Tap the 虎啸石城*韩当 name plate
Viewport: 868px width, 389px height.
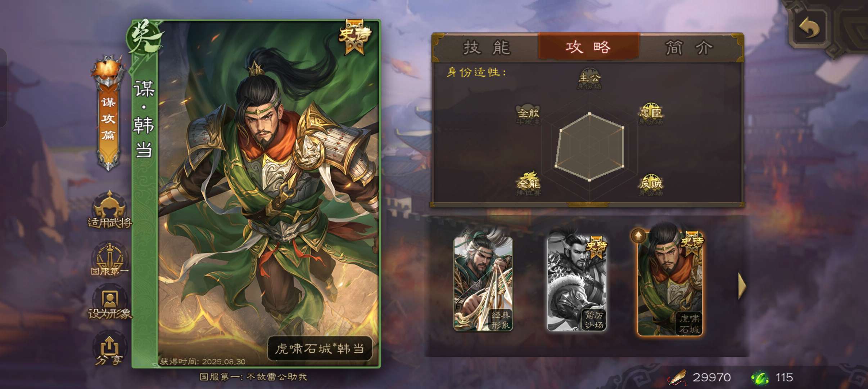(x=320, y=348)
